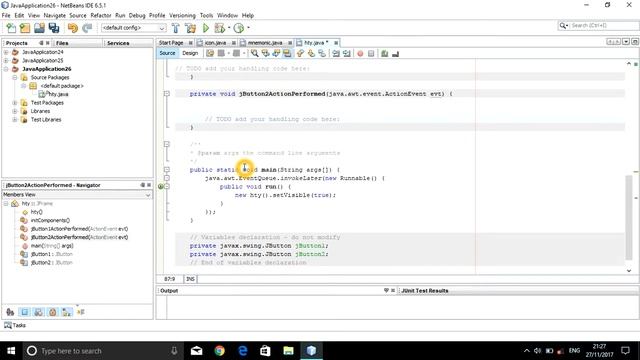Click the red Start Macro Recording icon
This screenshot has width=640, height=360.
[x=360, y=53]
